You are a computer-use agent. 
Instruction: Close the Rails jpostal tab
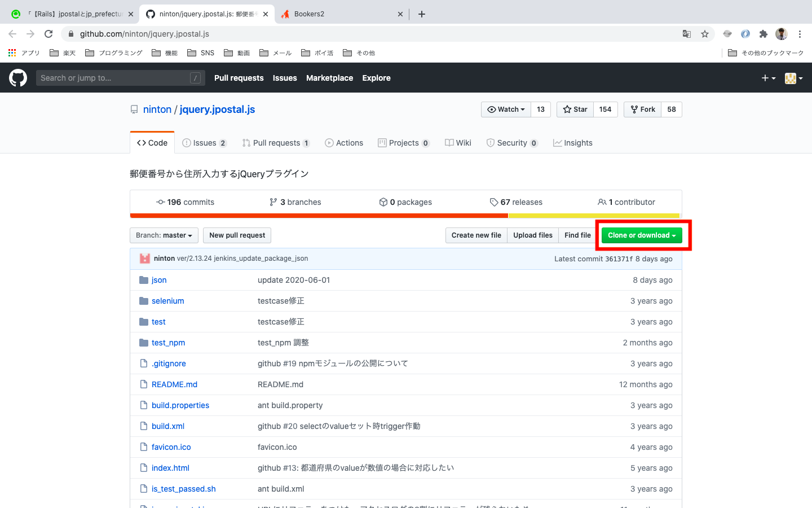click(x=131, y=14)
